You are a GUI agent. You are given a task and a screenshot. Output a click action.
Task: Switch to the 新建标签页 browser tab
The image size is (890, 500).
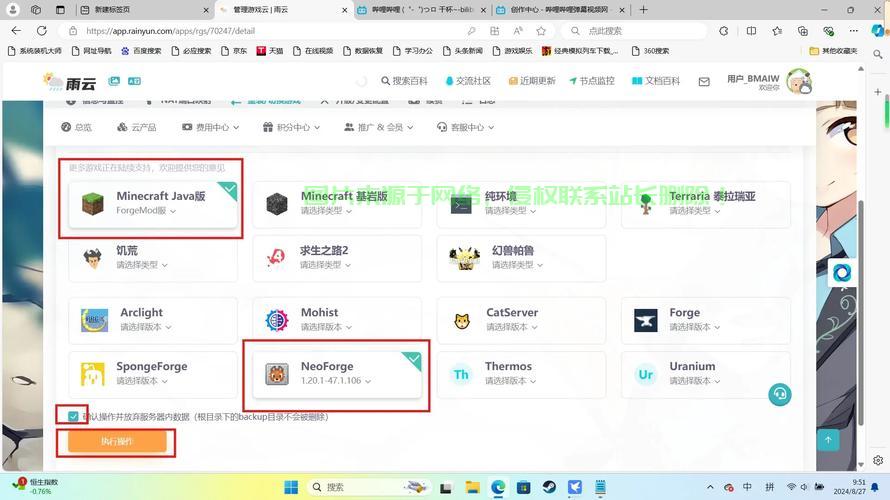(145, 10)
